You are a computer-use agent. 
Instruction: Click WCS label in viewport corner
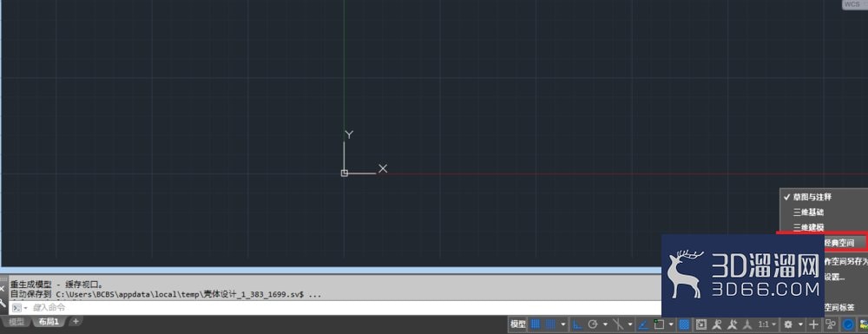tap(852, 4)
